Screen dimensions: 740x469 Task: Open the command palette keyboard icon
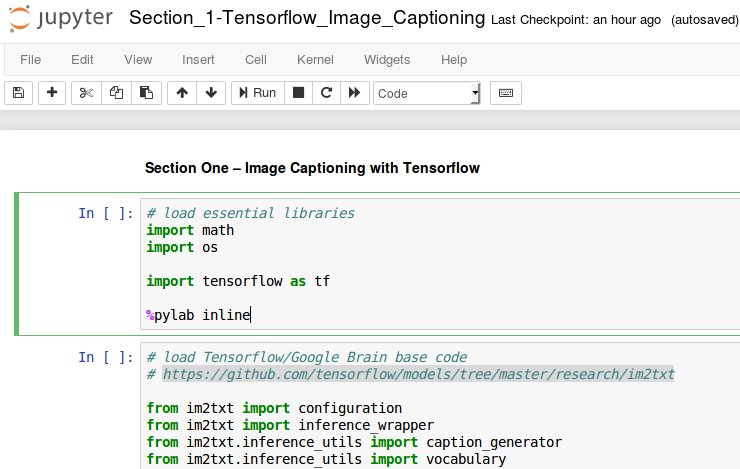click(x=505, y=93)
